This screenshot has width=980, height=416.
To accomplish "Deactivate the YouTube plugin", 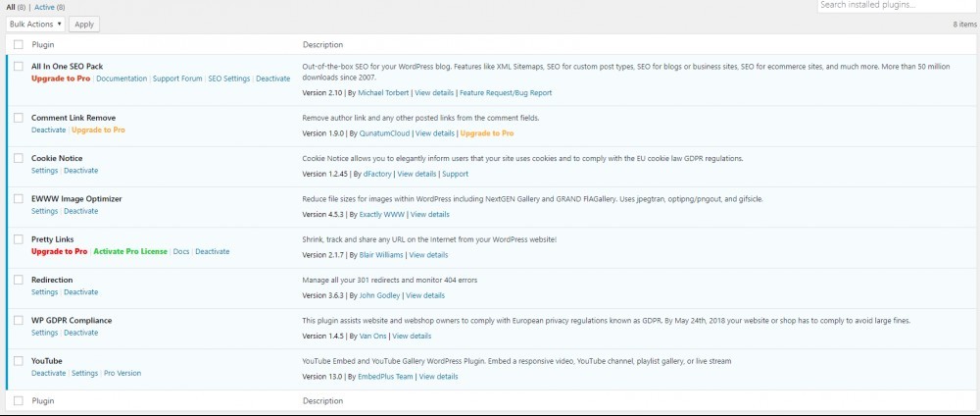I will pyautogui.click(x=49, y=374).
